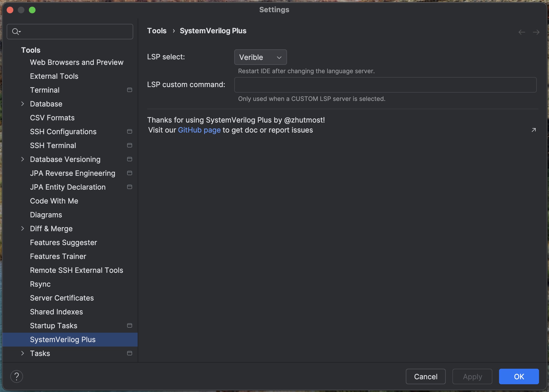
Task: Click project-level icon beside JPA Entity Declaration
Action: [129, 187]
